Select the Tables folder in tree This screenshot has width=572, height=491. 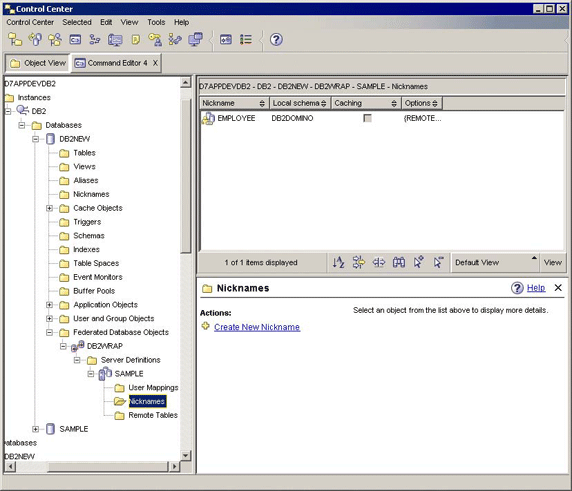[x=84, y=153]
